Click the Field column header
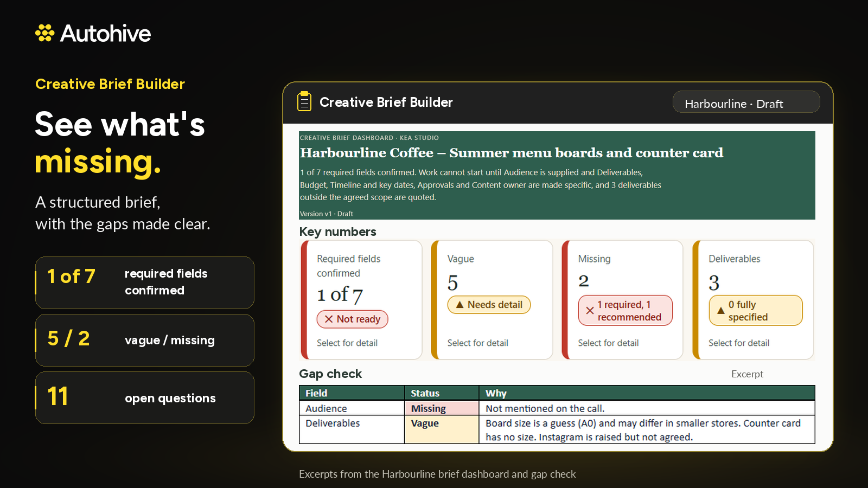 (x=352, y=393)
